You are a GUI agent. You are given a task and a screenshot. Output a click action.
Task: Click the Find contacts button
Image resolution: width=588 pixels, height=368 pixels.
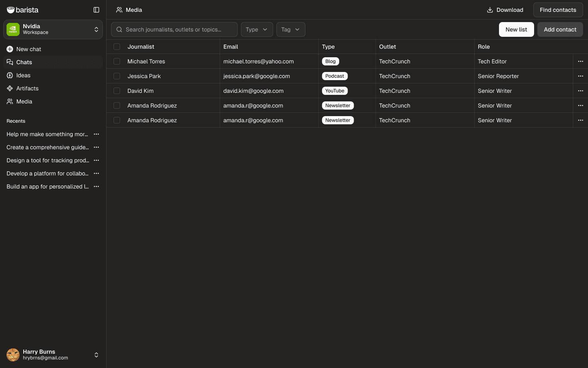coord(558,10)
